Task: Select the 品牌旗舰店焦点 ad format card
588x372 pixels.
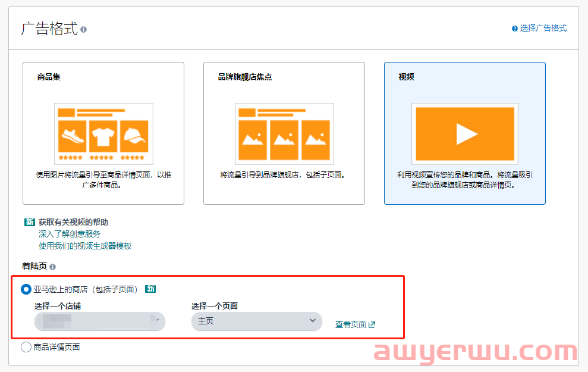Action: coord(284,133)
